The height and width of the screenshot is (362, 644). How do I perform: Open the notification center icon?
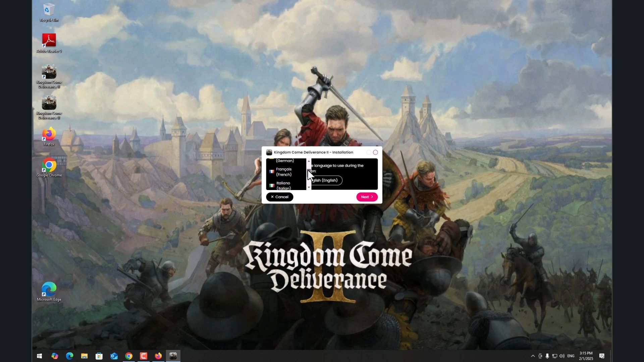click(x=602, y=356)
